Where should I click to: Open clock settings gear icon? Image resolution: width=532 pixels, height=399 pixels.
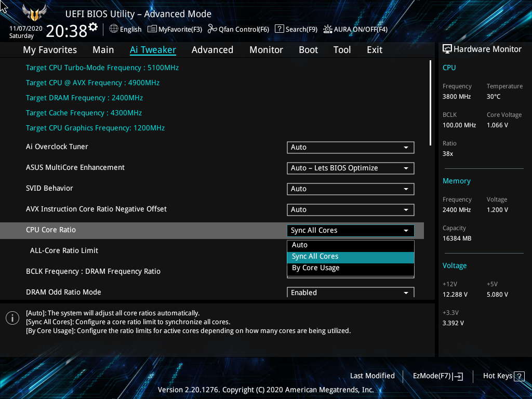tap(92, 27)
